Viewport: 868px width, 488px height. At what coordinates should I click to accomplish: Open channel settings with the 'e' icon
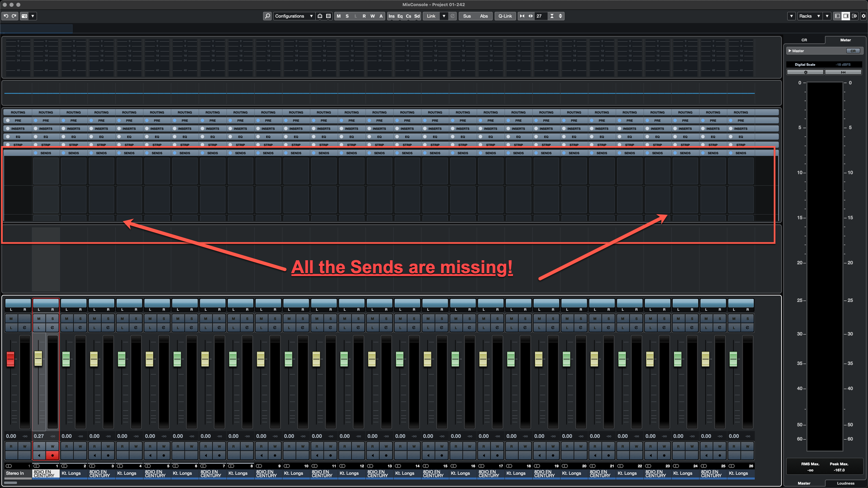53,327
